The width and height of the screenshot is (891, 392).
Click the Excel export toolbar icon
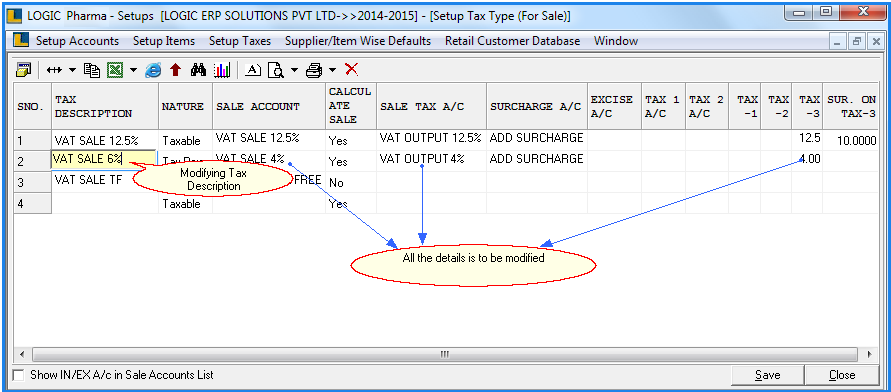pyautogui.click(x=115, y=70)
